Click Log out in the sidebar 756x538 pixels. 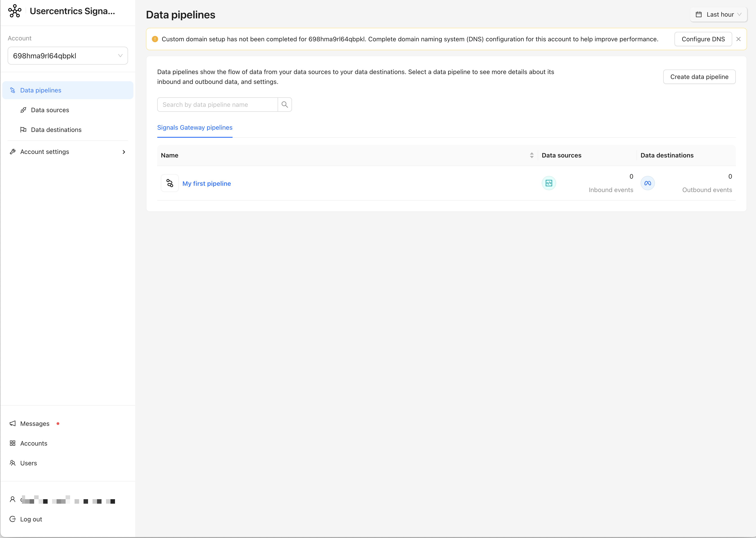[31, 519]
